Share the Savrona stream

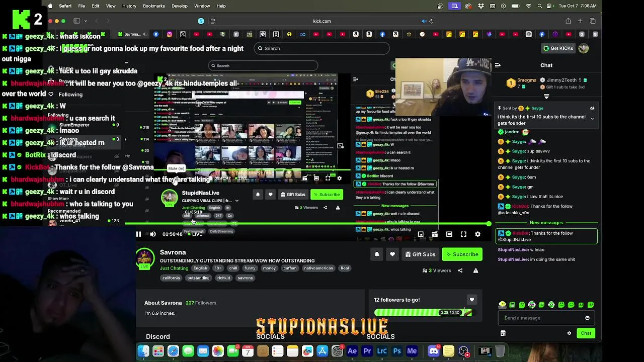click(x=460, y=270)
